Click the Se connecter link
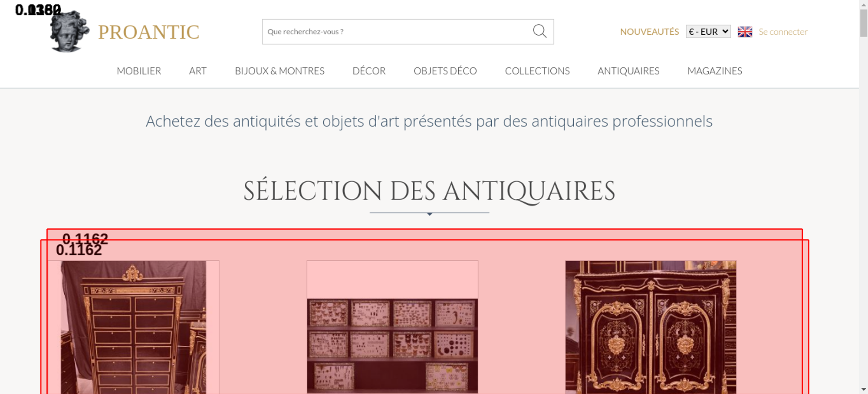This screenshot has width=868, height=394. click(783, 32)
